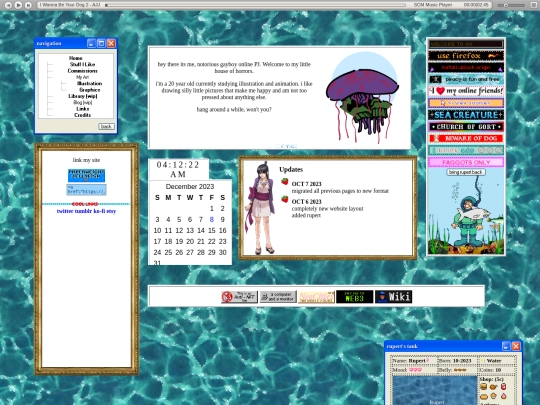Maximize the navigation window
The height and width of the screenshot is (405, 540).
pyautogui.click(x=101, y=43)
